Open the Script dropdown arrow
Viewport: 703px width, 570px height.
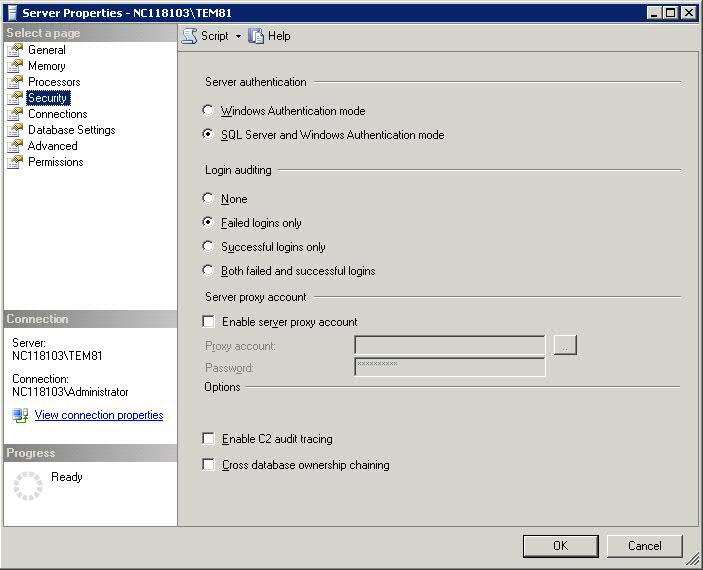[x=238, y=36]
